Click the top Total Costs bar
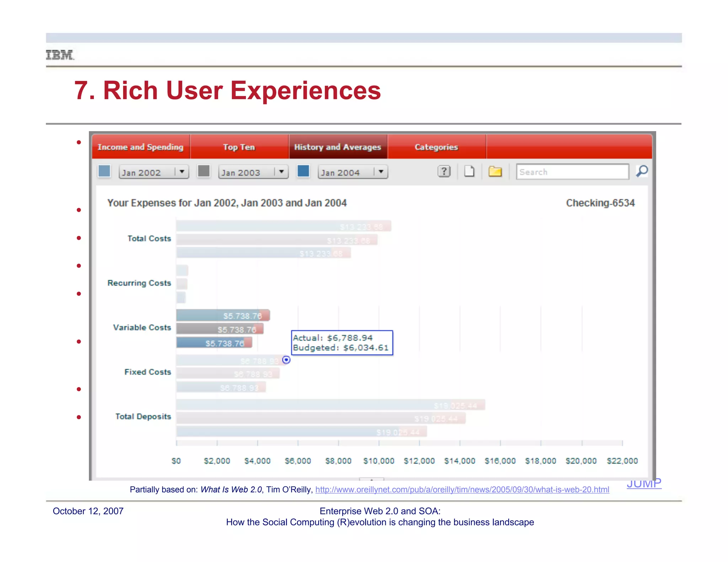The image size is (728, 562). pyautogui.click(x=284, y=226)
